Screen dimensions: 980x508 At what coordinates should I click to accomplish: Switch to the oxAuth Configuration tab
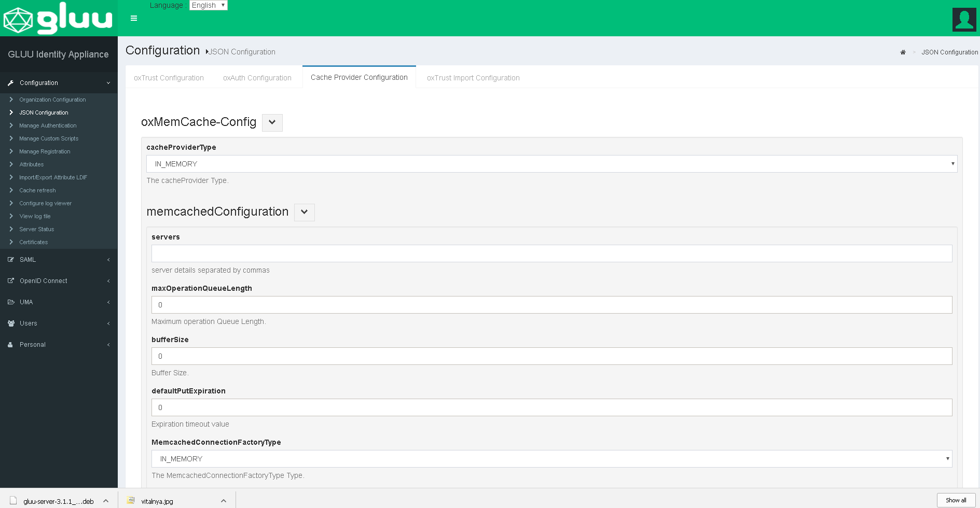[257, 78]
